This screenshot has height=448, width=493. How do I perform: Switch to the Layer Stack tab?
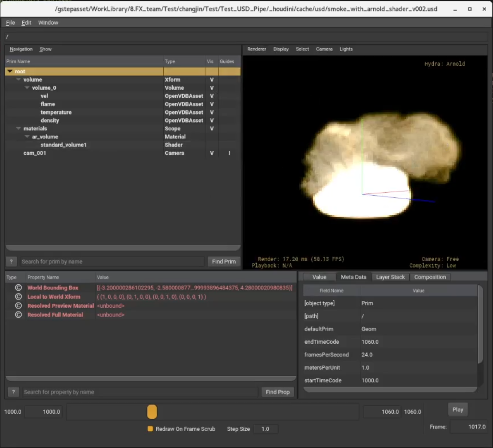[390, 277]
